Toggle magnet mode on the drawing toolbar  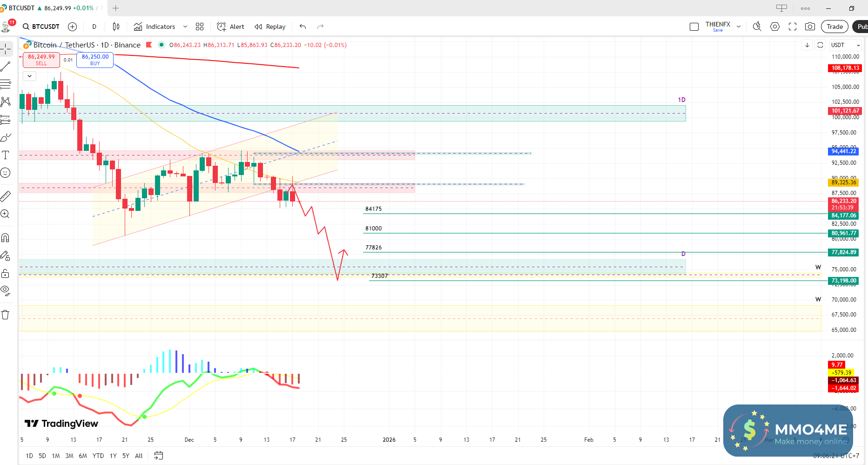click(x=6, y=238)
